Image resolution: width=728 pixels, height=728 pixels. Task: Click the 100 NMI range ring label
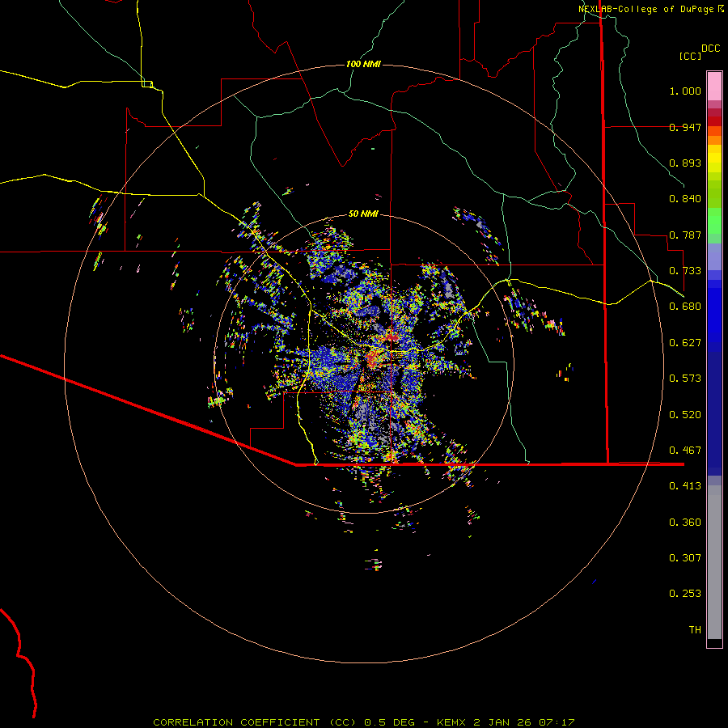click(x=363, y=64)
